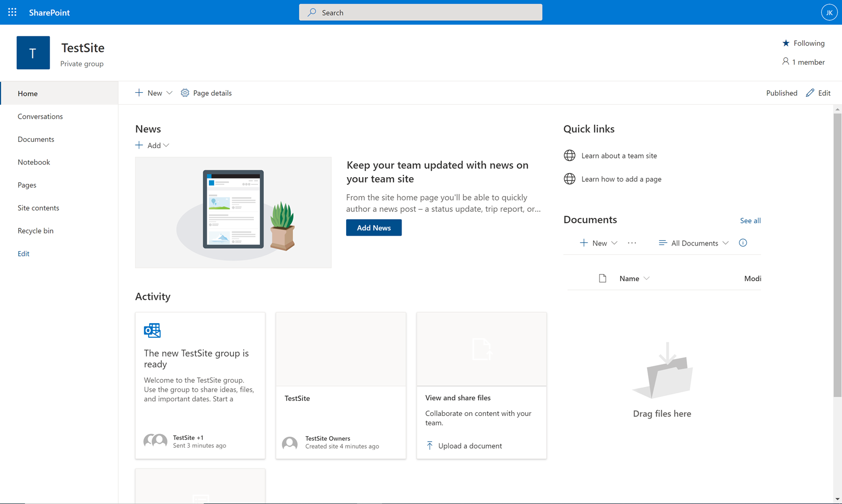Click the Upload a document arrow icon
This screenshot has width=842, height=504.
pyautogui.click(x=430, y=445)
